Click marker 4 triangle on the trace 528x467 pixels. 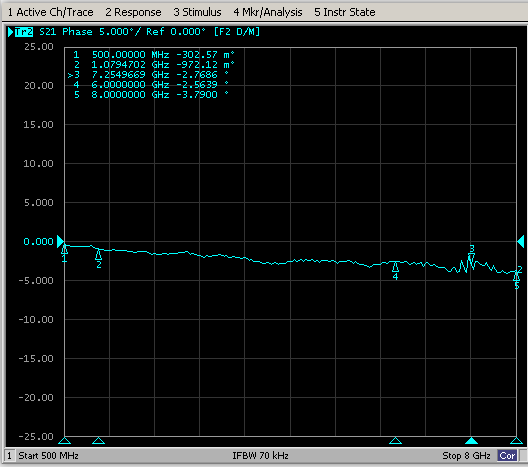(395, 267)
